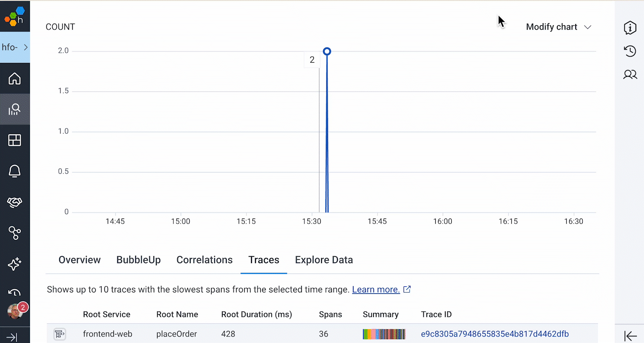Click the trace waterfall icon beside frontend-web
The height and width of the screenshot is (343, 644).
pyautogui.click(x=60, y=334)
